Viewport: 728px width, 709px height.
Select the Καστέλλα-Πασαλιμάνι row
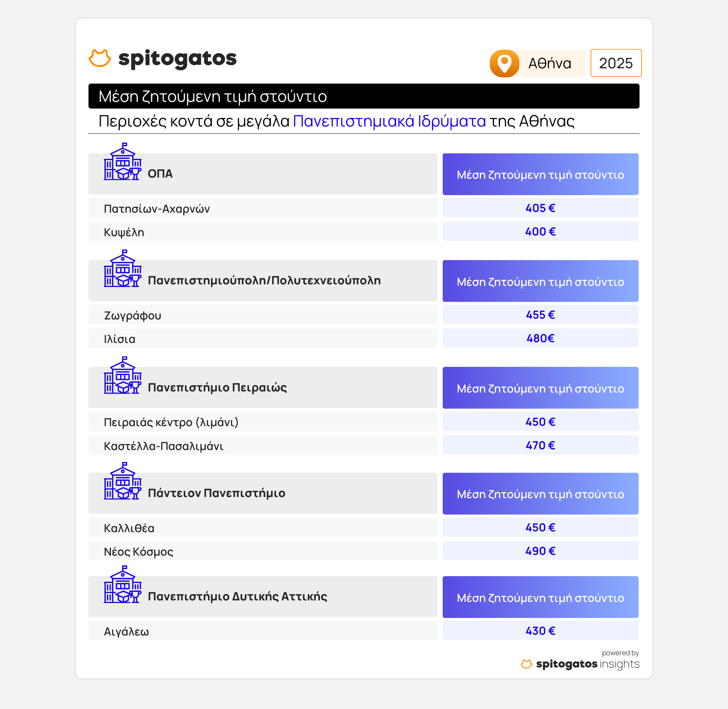(262, 446)
